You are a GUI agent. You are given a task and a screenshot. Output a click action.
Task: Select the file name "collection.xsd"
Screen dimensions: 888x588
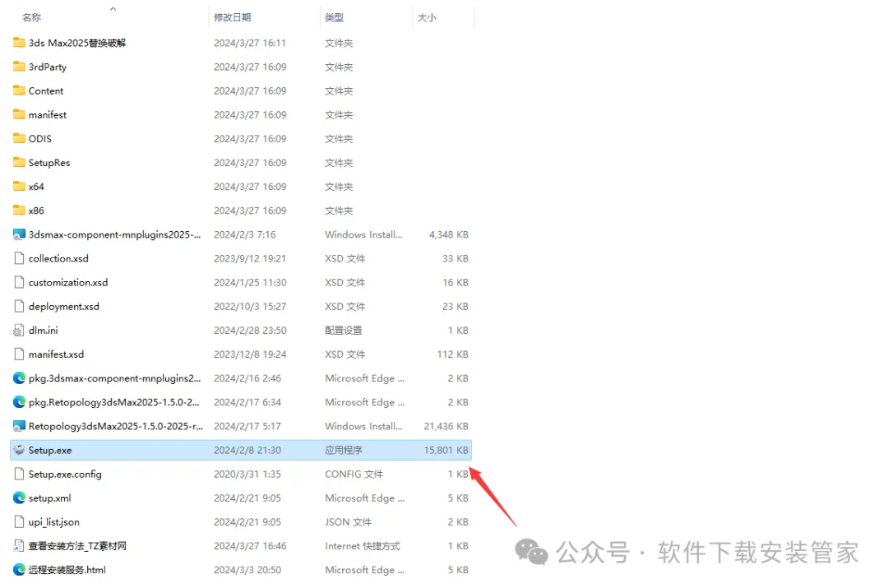tap(58, 258)
